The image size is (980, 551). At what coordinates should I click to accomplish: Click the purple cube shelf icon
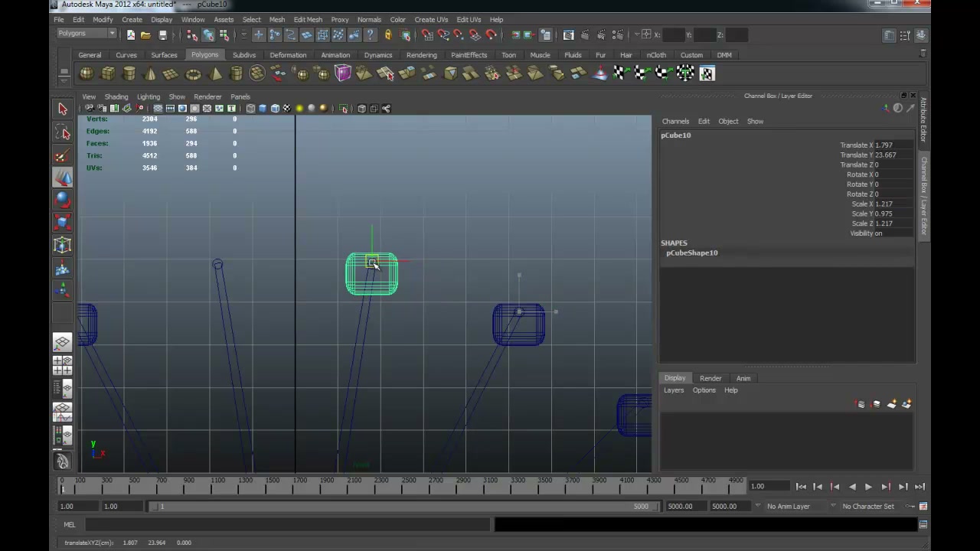tap(342, 73)
